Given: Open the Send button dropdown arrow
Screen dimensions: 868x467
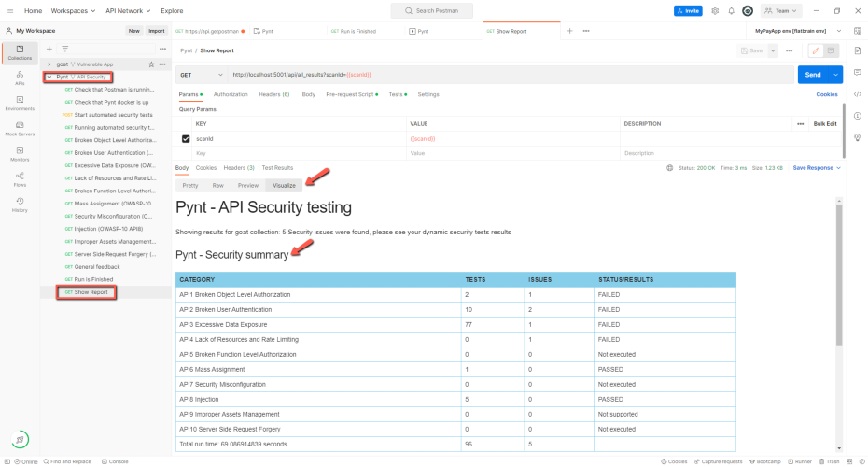Looking at the screenshot, I should (x=836, y=75).
